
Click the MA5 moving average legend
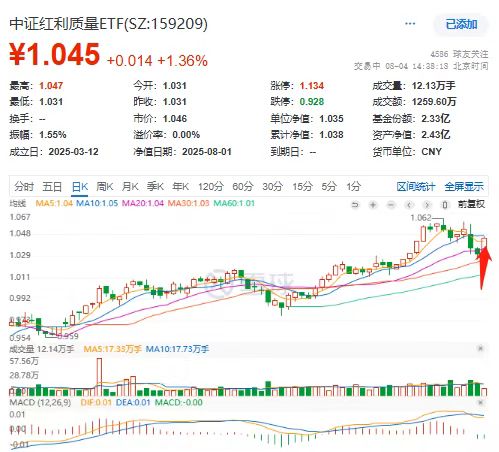coord(54,203)
